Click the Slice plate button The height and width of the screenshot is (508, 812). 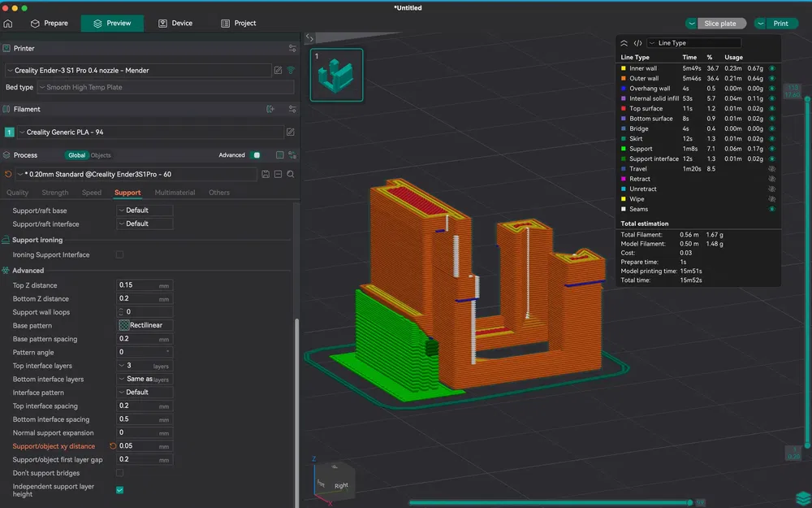pos(722,24)
